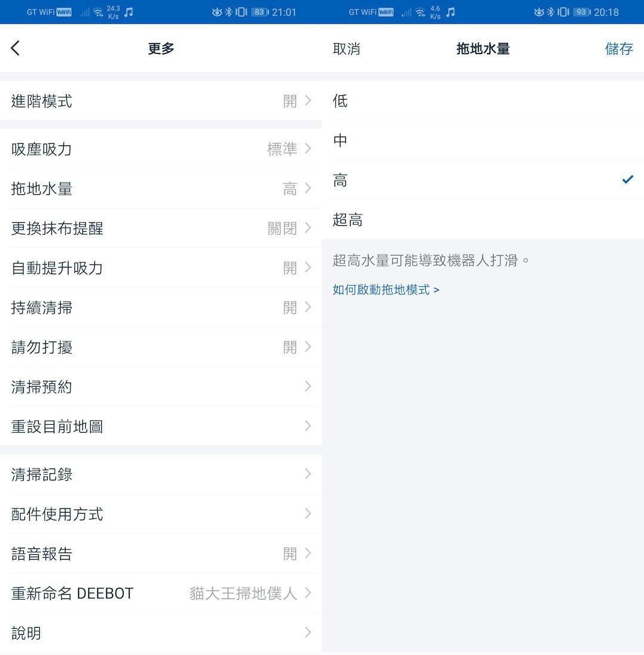Tap chevron in 持續清掃 row
Viewport: 644px width, 655px height.
[x=308, y=308]
